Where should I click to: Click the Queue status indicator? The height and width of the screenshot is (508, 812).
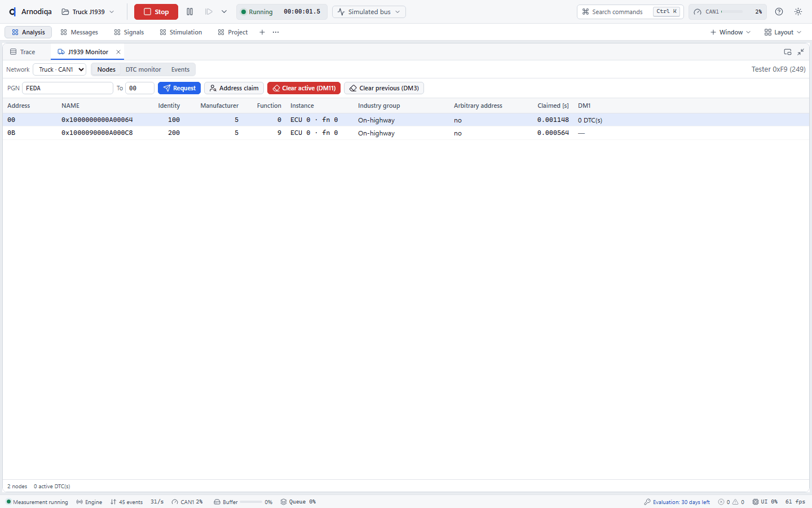(x=298, y=502)
